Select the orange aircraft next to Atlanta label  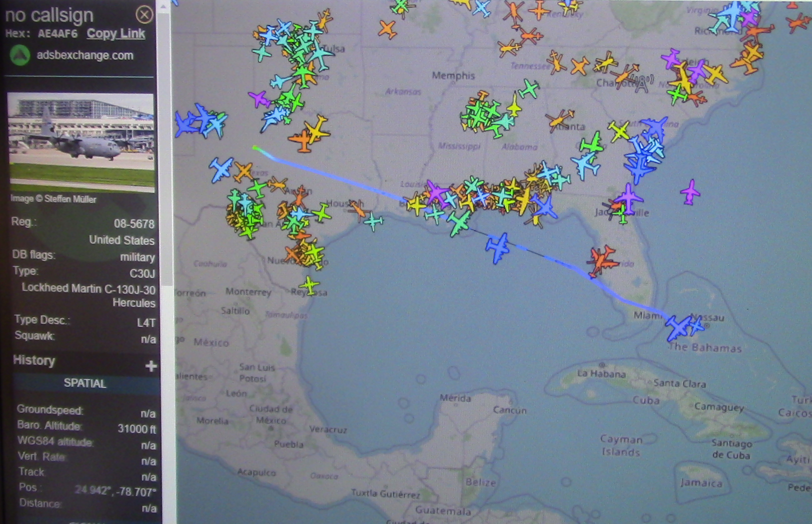(x=559, y=120)
